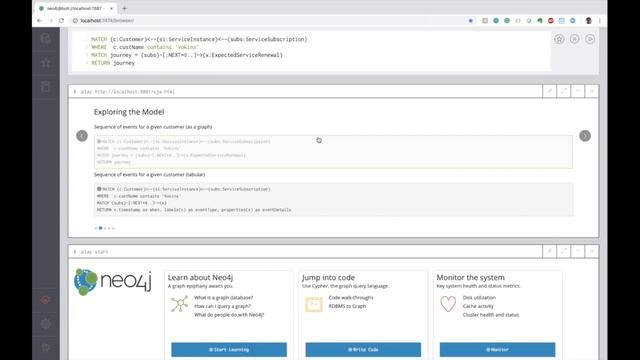This screenshot has height=360, width=640.
Task: Save editor query as favorite star
Action: coord(559,39)
